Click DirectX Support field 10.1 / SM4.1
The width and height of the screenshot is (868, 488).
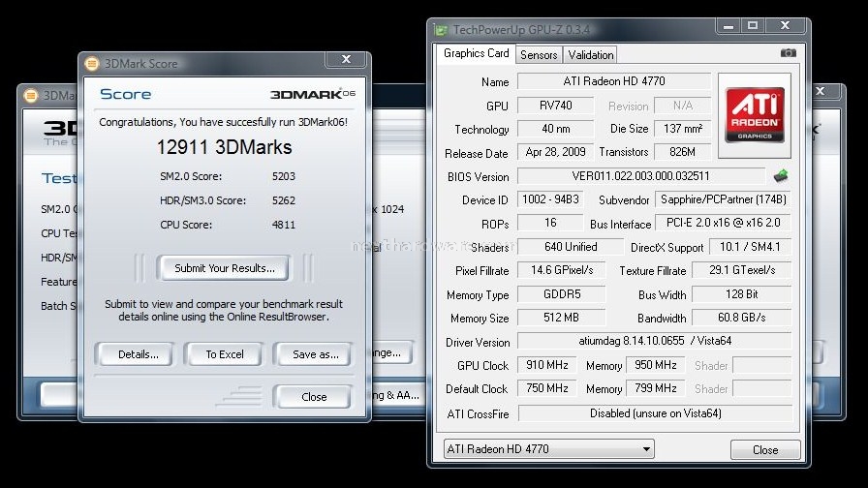point(750,247)
